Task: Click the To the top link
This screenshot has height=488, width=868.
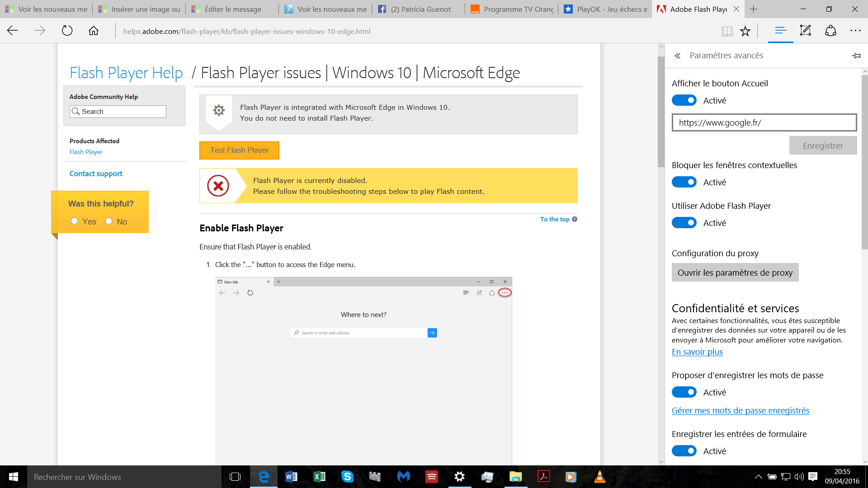Action: click(x=555, y=219)
